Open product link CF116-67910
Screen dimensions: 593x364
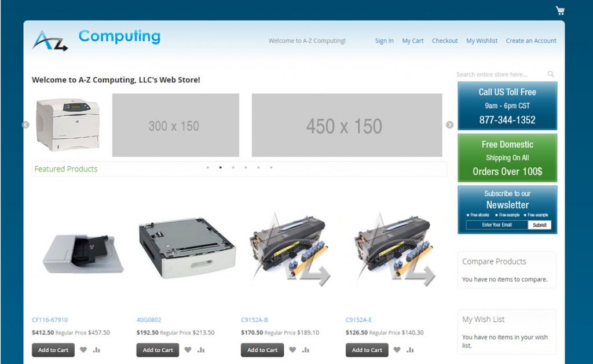tap(50, 320)
